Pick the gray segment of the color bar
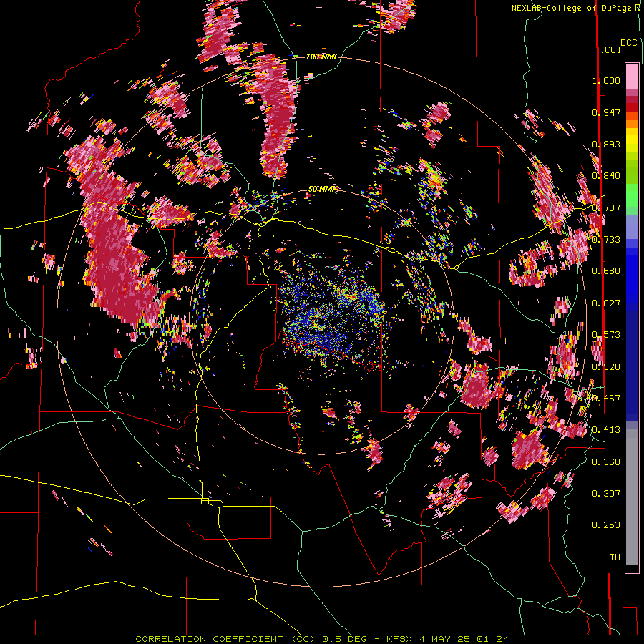 (632, 497)
